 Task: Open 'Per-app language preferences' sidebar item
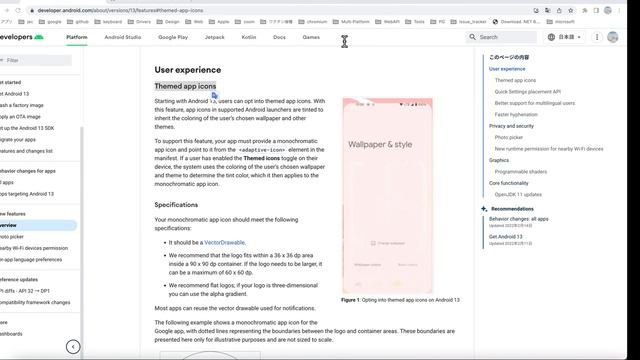click(x=31, y=260)
